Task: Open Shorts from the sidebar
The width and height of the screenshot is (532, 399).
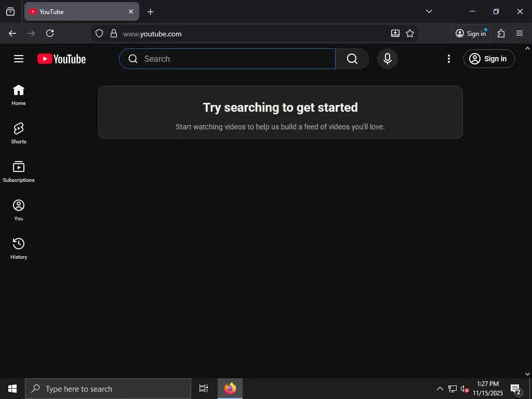Action: pos(19,134)
